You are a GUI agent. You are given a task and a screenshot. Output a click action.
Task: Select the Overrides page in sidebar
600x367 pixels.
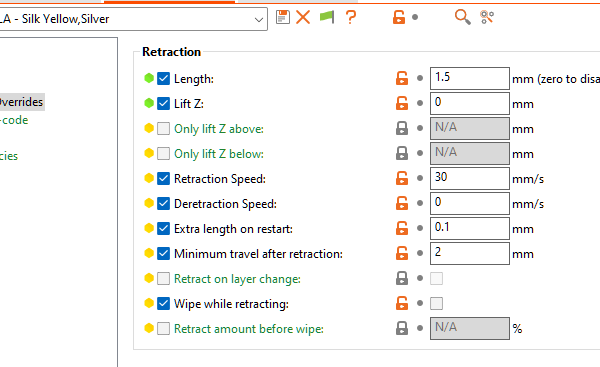[x=21, y=102]
